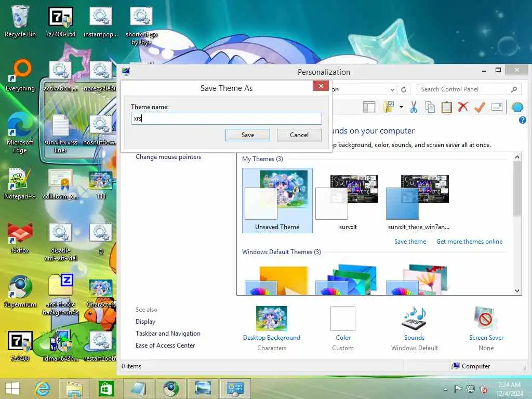Open Windows Store from taskbar
This screenshot has height=399, width=532.
coord(106,389)
